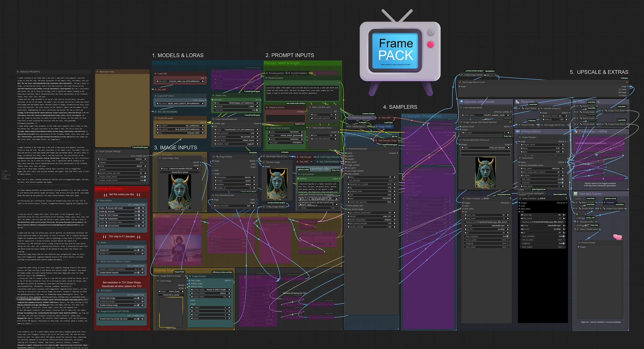Click the wrench icon on Image Resize node
Viewport: 644px width, 349px height.
pos(217,156)
